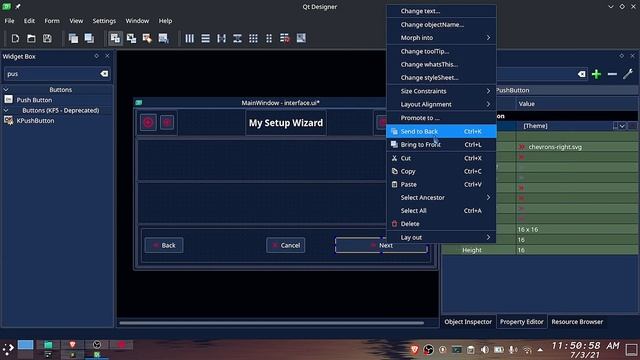This screenshot has width=640, height=360.
Task: Activate the Edit Tab Order mode icon
Action: coord(163,38)
